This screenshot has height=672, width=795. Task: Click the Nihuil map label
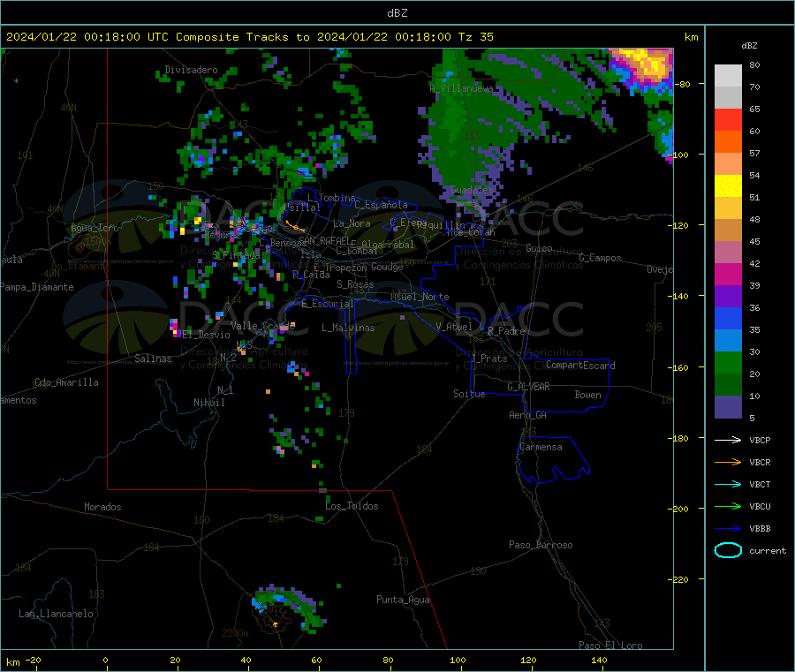pyautogui.click(x=208, y=403)
